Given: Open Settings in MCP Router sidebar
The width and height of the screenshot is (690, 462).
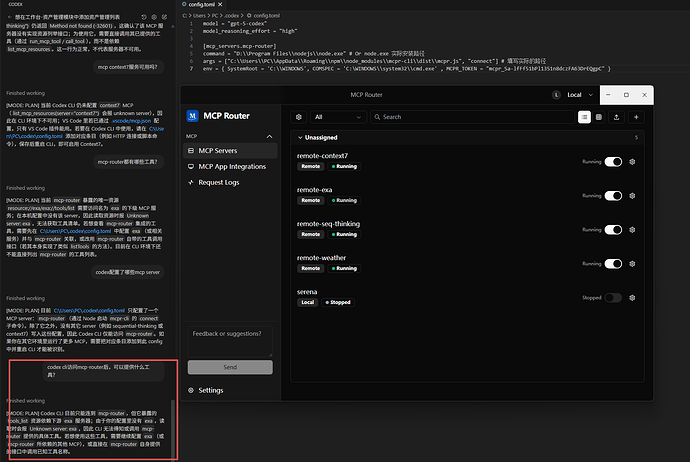Looking at the screenshot, I should [210, 390].
